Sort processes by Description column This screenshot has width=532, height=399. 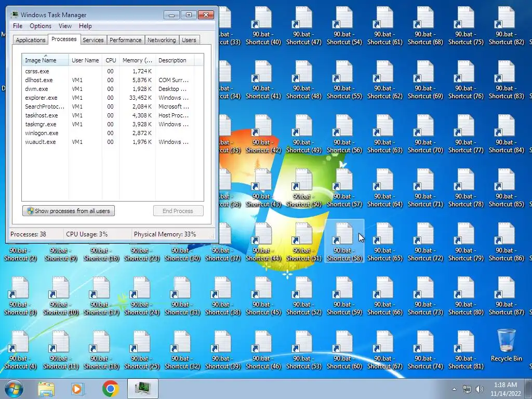click(x=175, y=60)
